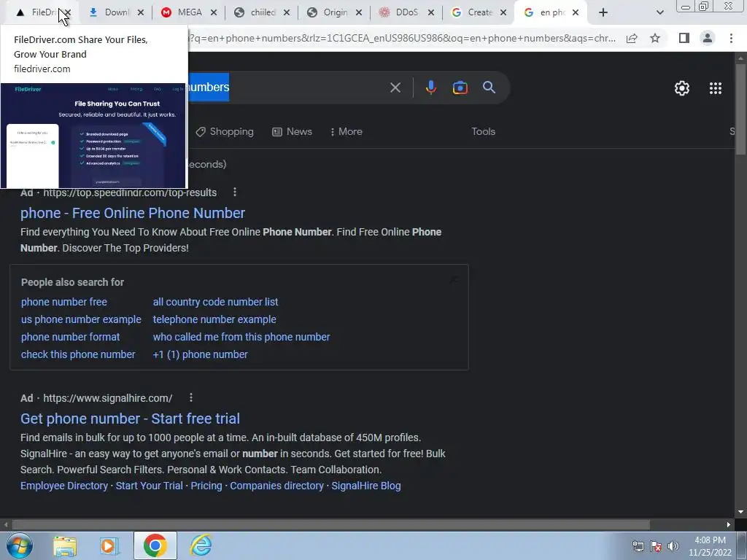Viewport: 747px width, 560px height.
Task: Click the volume speaker tray icon
Action: [673, 546]
